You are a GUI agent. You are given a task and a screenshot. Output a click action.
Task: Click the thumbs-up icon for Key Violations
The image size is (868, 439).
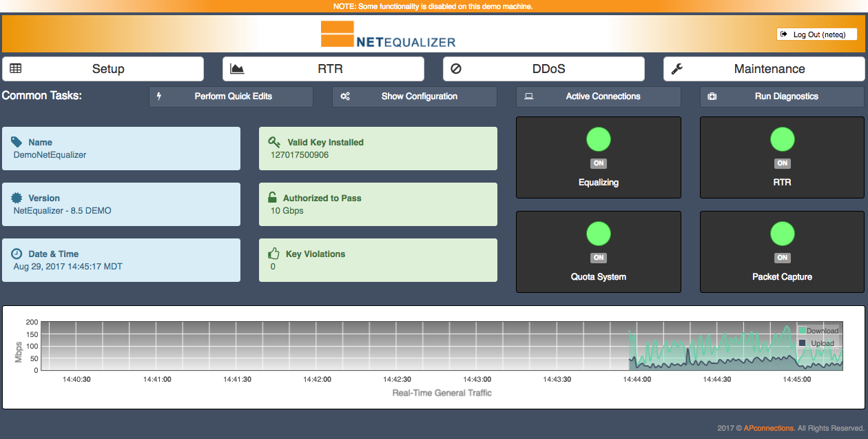273,253
